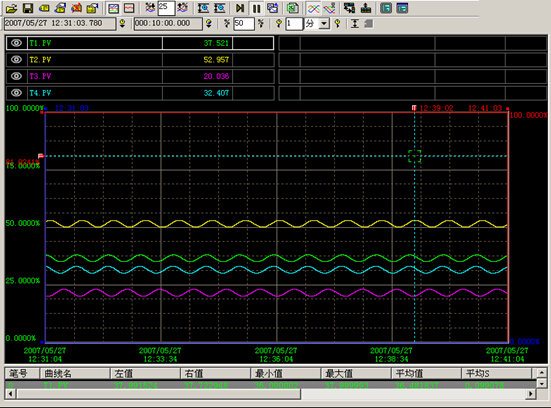Click the horizontal scrollbar thumb at bottom
The width and height of the screenshot is (551, 408).
pos(159,394)
